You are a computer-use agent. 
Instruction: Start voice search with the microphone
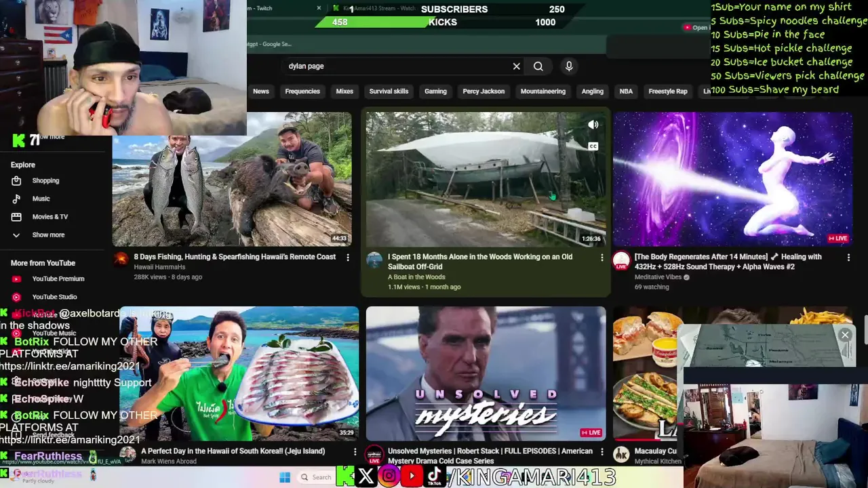pos(569,66)
